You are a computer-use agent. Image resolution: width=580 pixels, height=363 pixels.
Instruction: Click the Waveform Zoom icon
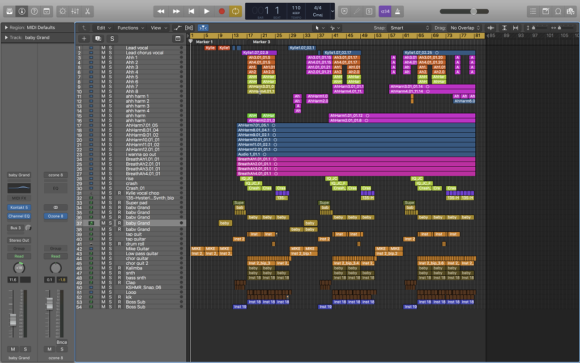click(x=491, y=28)
